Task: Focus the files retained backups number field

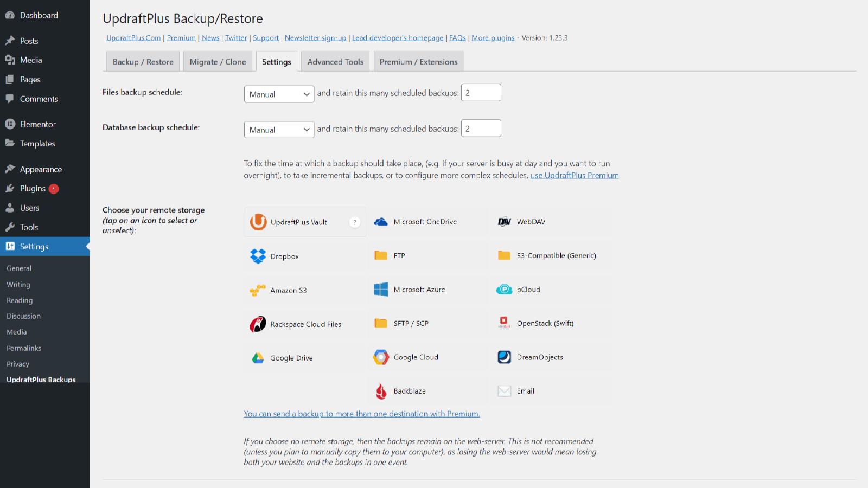Action: coord(481,93)
